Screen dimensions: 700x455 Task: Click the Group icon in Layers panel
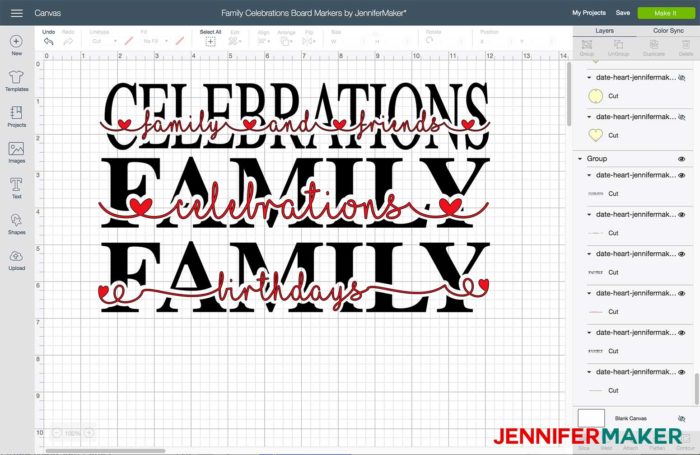pyautogui.click(x=587, y=45)
